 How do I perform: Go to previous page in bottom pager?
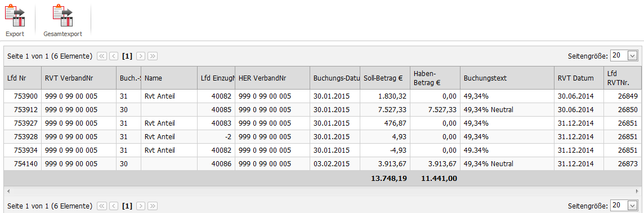pos(114,206)
